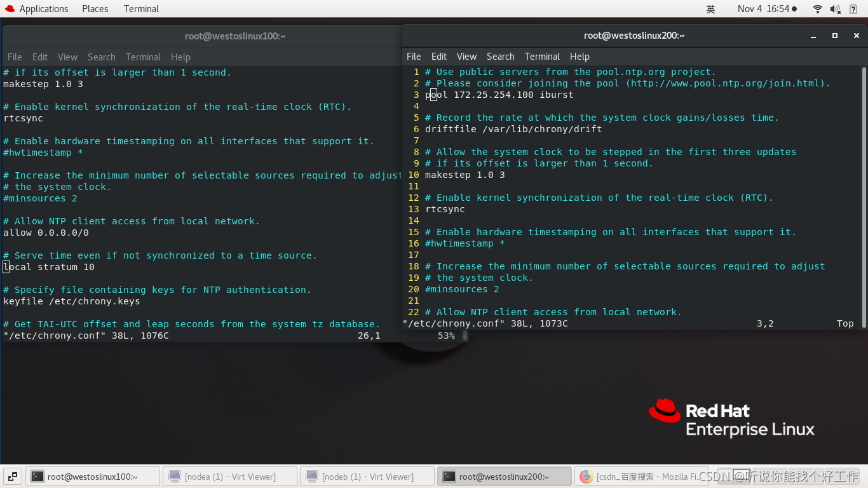Click the '53%' position indicator in westoslinux100 vim

pos(446,335)
